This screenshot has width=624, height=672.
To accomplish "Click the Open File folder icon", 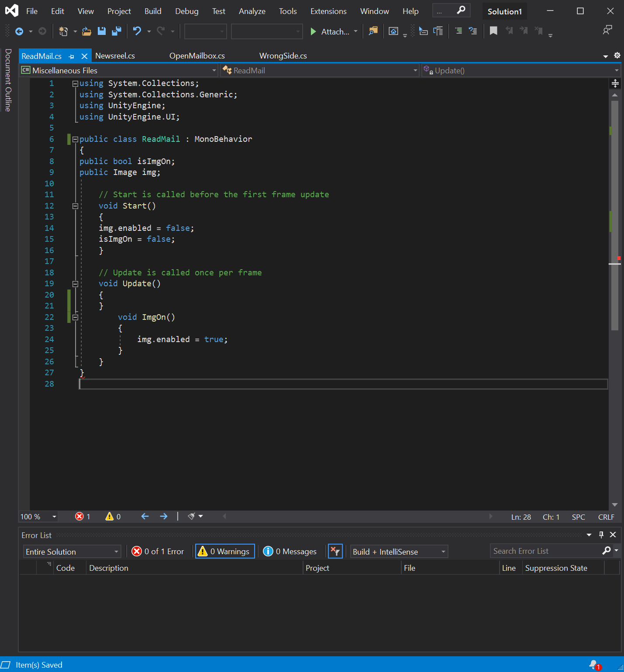I will (x=86, y=31).
